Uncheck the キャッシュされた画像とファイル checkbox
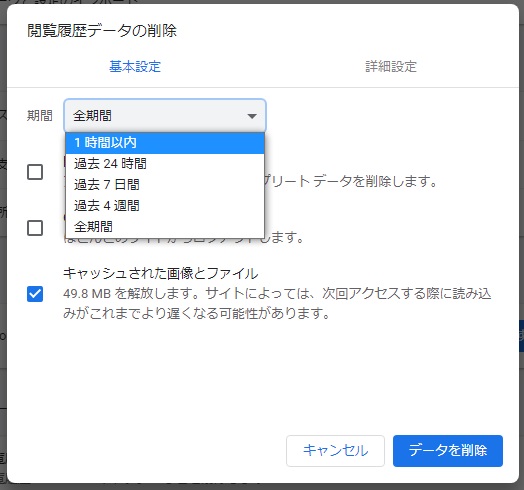This screenshot has height=490, width=524. coord(35,294)
